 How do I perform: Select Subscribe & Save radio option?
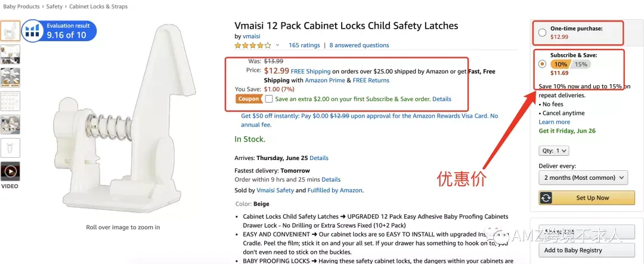pos(542,64)
